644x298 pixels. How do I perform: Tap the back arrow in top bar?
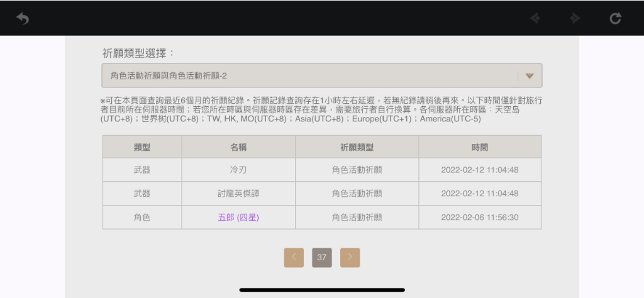(23, 18)
